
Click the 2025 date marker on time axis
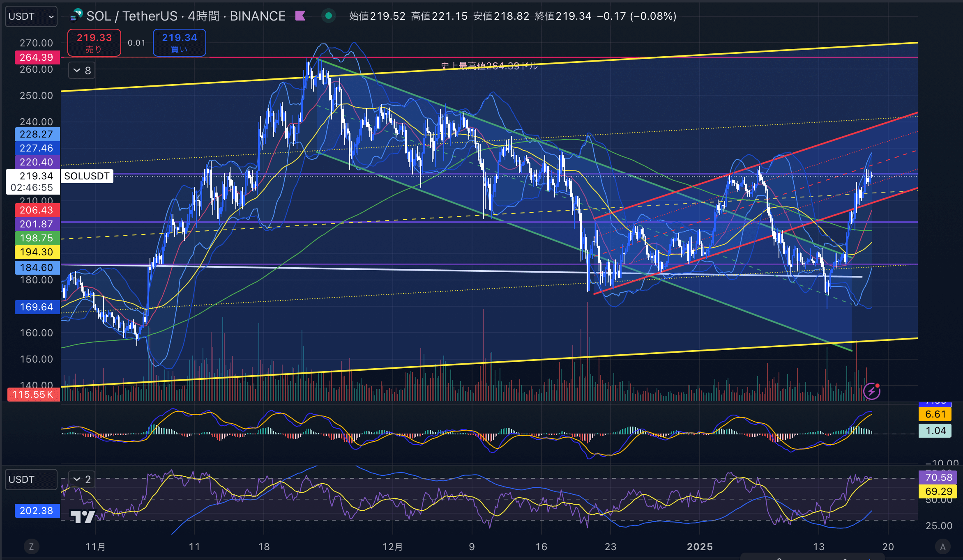(700, 546)
